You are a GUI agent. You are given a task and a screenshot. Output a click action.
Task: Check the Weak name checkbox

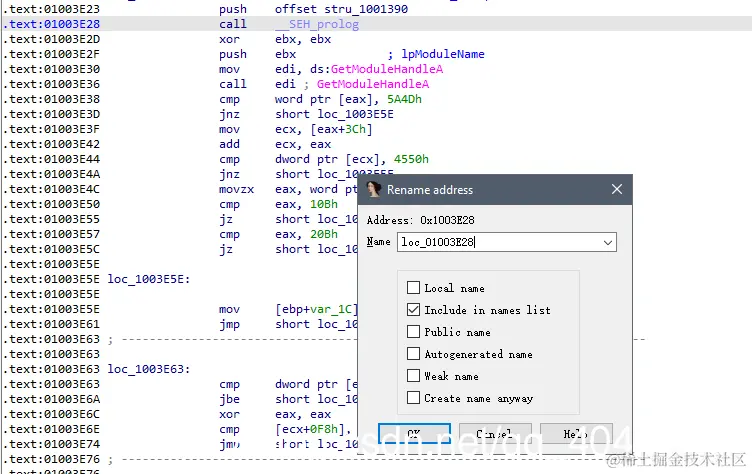(x=413, y=376)
